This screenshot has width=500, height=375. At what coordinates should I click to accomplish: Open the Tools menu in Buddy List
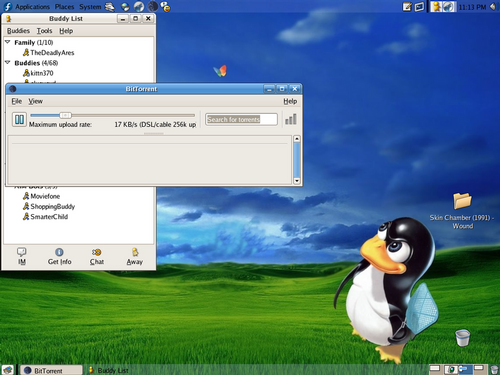pos(44,31)
